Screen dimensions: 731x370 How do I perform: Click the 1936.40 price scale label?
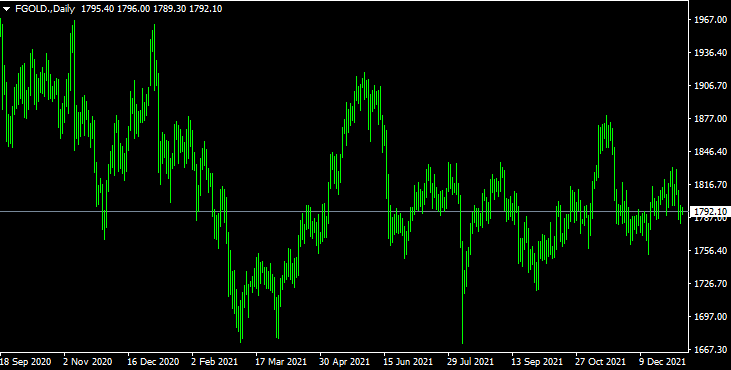(x=710, y=53)
